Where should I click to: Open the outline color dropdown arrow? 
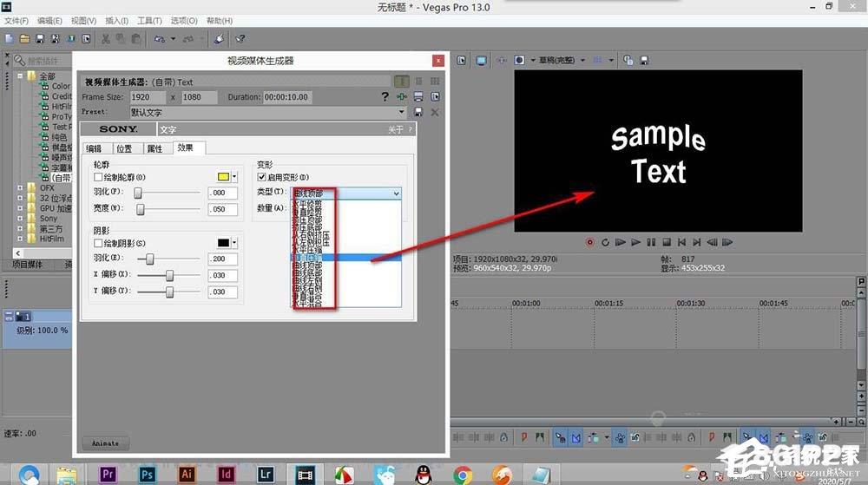pyautogui.click(x=234, y=177)
